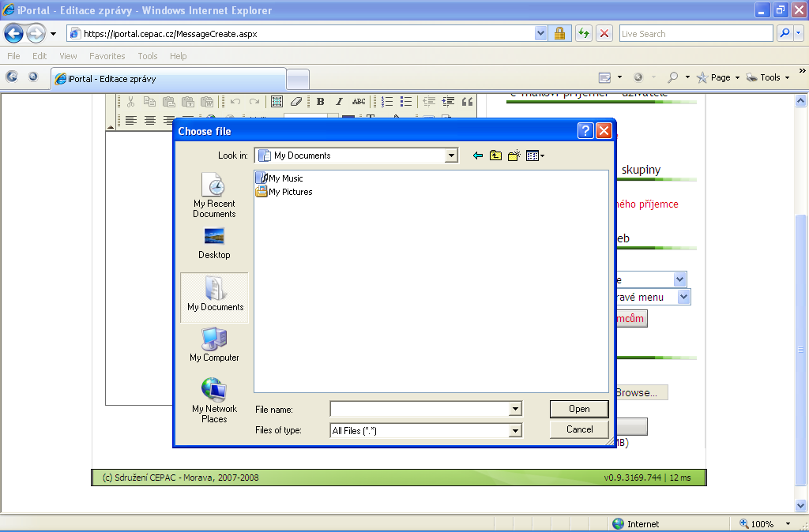Click the security lock icon

pos(559,33)
